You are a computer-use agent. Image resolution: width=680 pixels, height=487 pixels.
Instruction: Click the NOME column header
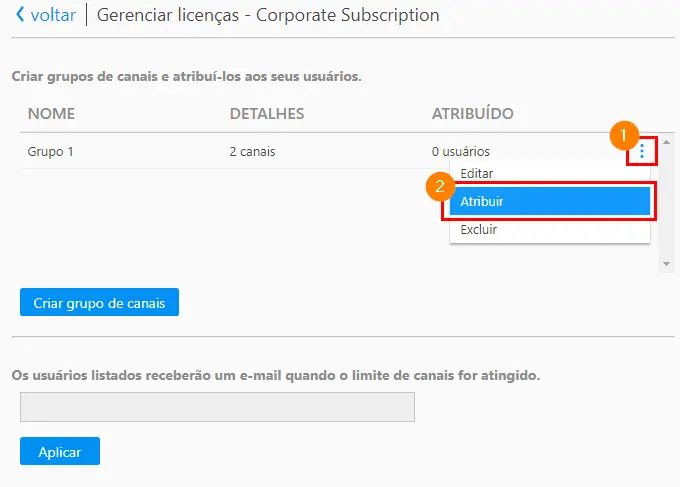pos(51,114)
